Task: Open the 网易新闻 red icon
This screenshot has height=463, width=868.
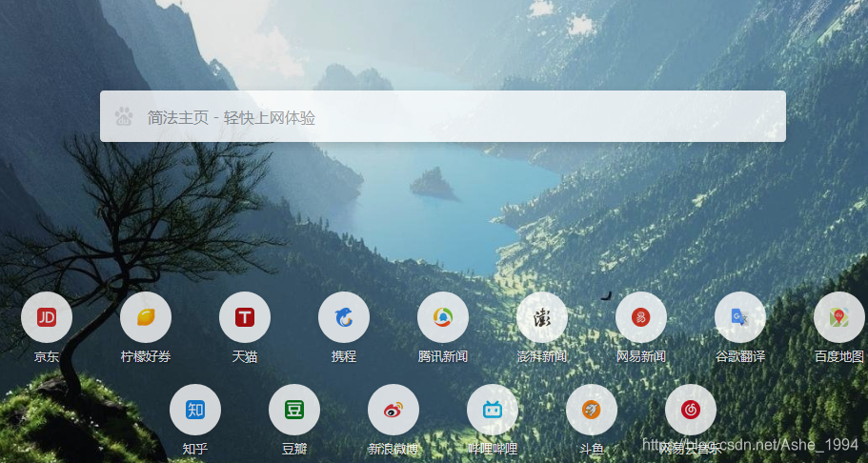Action: click(641, 317)
